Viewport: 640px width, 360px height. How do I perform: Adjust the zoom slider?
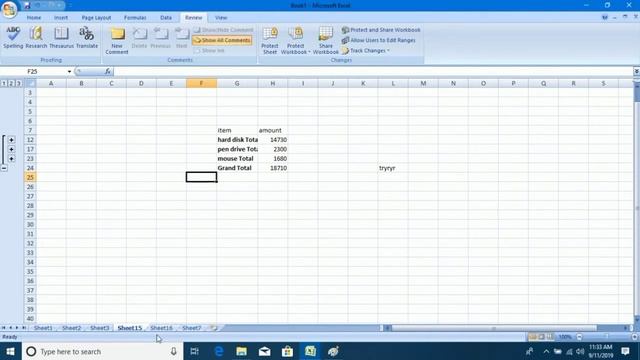click(607, 337)
